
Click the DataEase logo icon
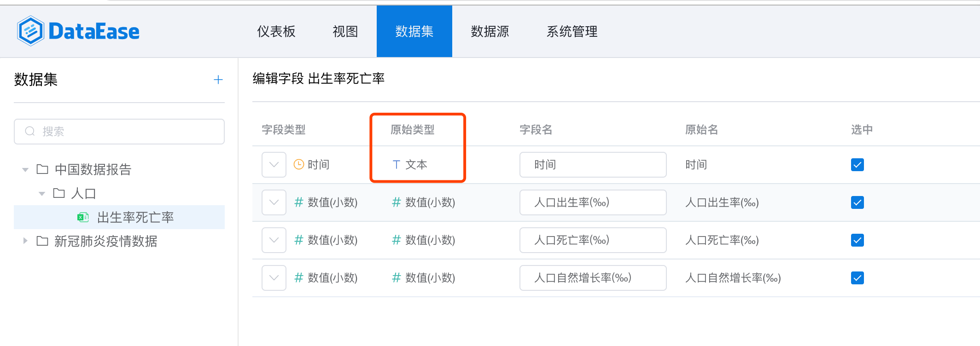(30, 31)
